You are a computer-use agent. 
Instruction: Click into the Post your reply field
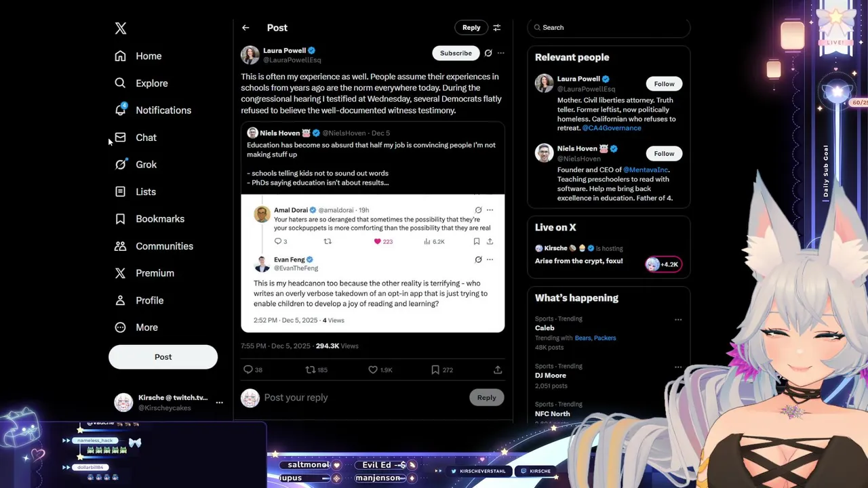363,398
